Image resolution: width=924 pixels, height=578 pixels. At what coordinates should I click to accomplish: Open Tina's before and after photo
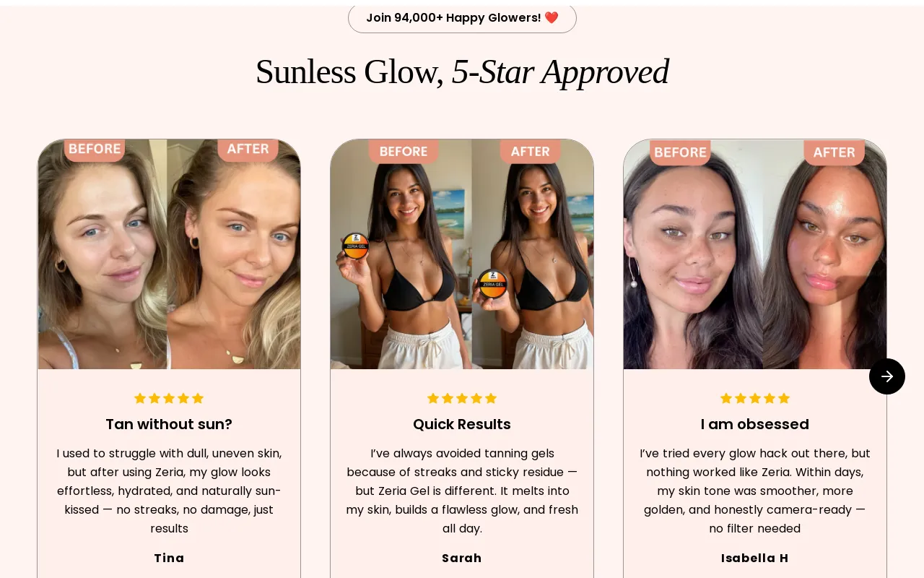(169, 254)
